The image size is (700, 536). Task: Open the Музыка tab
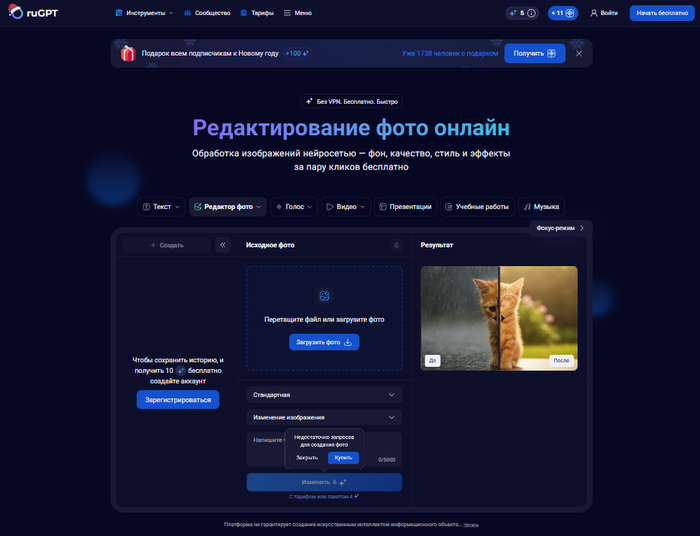[540, 207]
